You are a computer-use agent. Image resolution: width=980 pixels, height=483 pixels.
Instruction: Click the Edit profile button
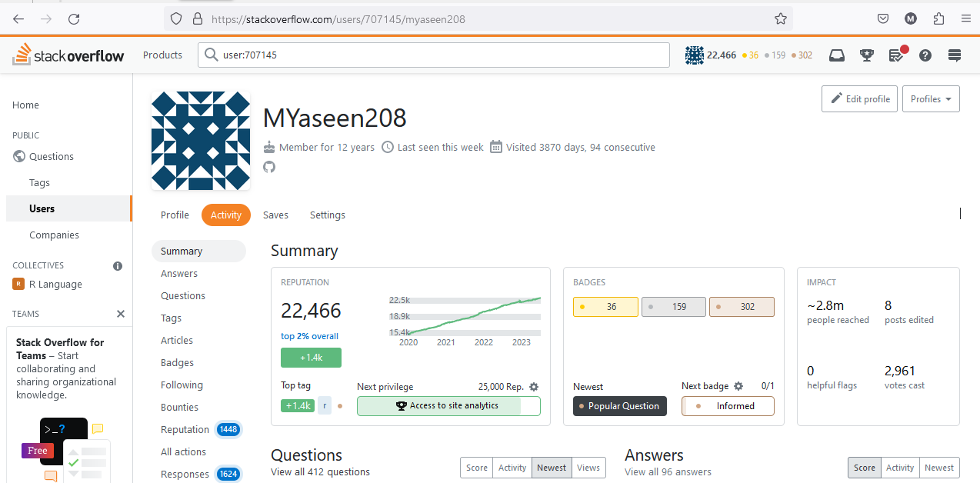(x=859, y=99)
